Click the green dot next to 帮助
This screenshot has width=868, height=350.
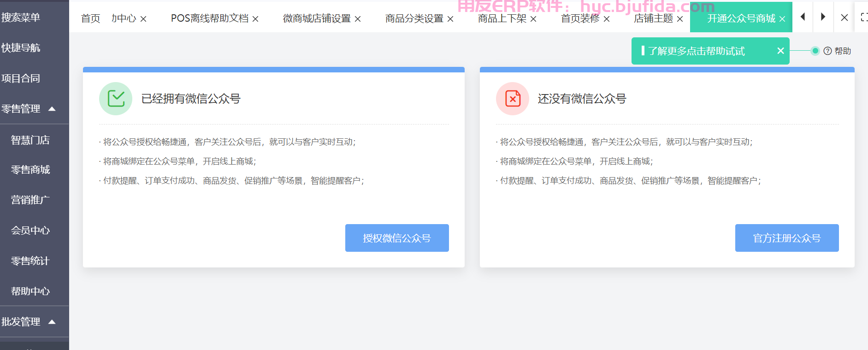pyautogui.click(x=815, y=51)
